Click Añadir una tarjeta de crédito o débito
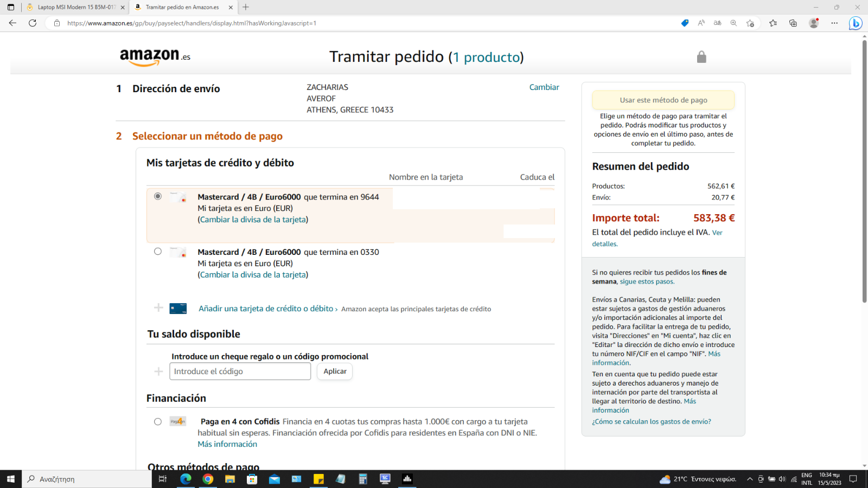Screen dimensions: 868x488 (x=266, y=309)
